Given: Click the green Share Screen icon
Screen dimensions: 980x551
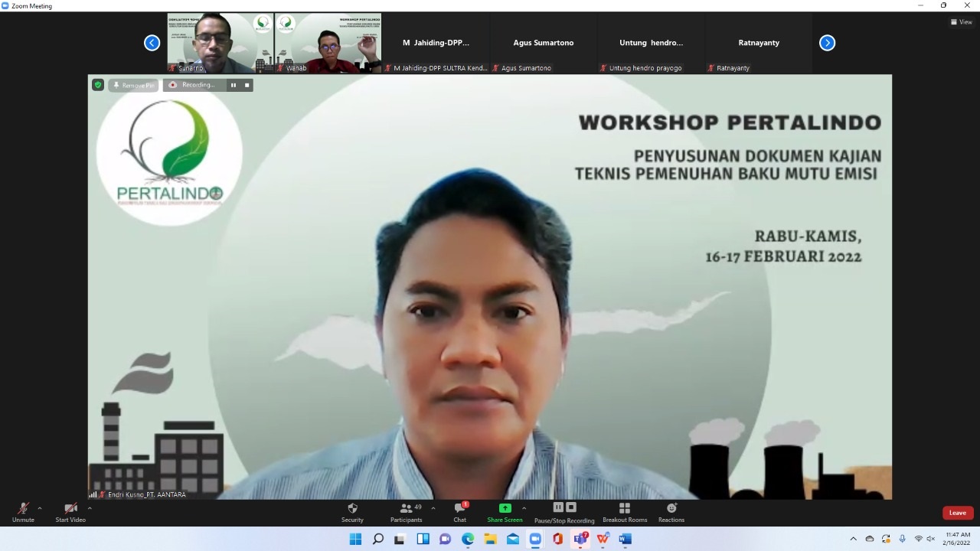Looking at the screenshot, I should (x=505, y=508).
